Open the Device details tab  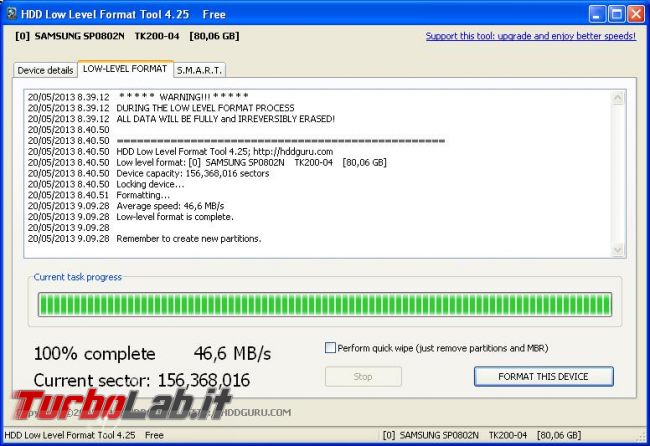[x=45, y=70]
